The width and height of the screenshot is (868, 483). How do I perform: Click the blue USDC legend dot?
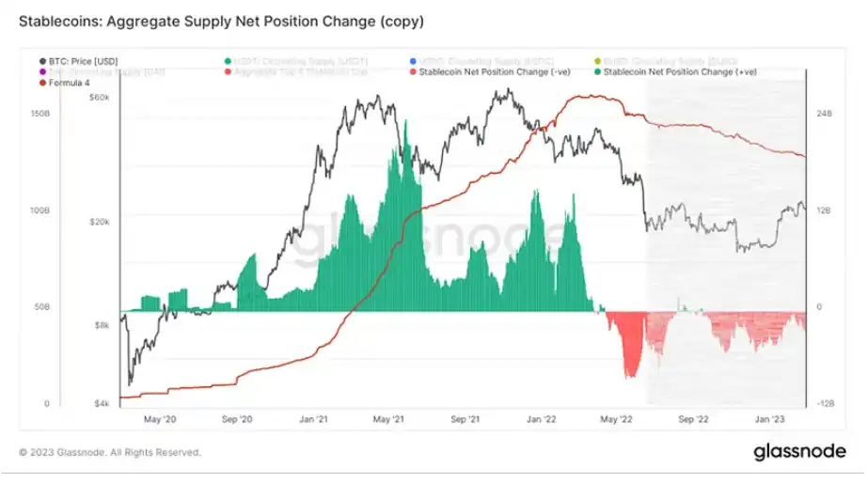pyautogui.click(x=413, y=61)
